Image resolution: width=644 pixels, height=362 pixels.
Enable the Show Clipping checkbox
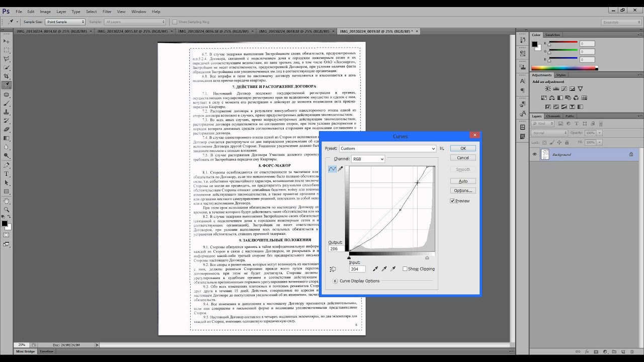point(405,269)
